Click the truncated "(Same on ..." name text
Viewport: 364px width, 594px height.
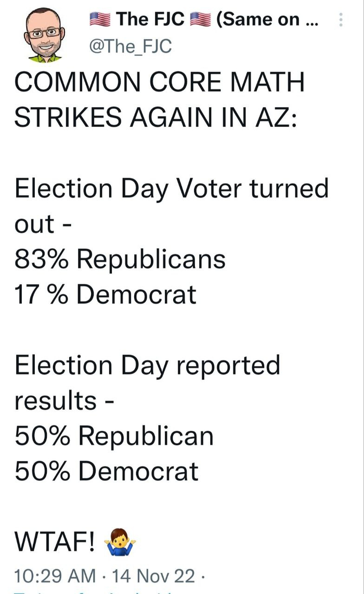(267, 20)
